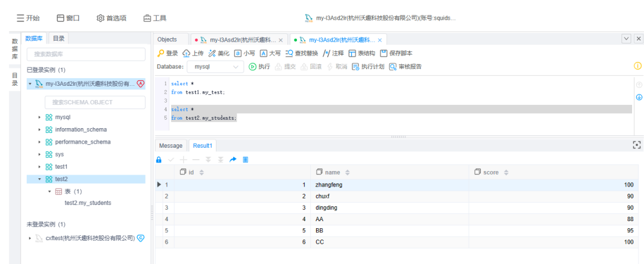Collapse the my-I3Asd2lr instance node

tap(30, 84)
